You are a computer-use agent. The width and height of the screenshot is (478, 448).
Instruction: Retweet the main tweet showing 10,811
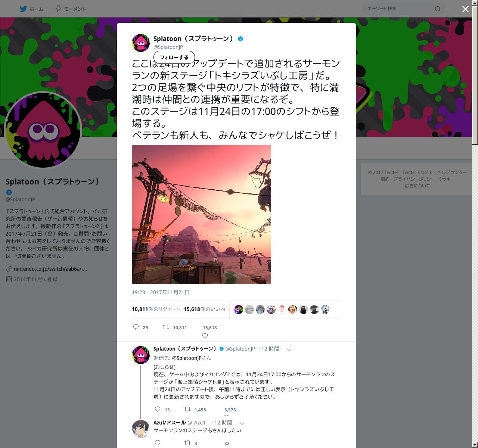[x=166, y=327]
